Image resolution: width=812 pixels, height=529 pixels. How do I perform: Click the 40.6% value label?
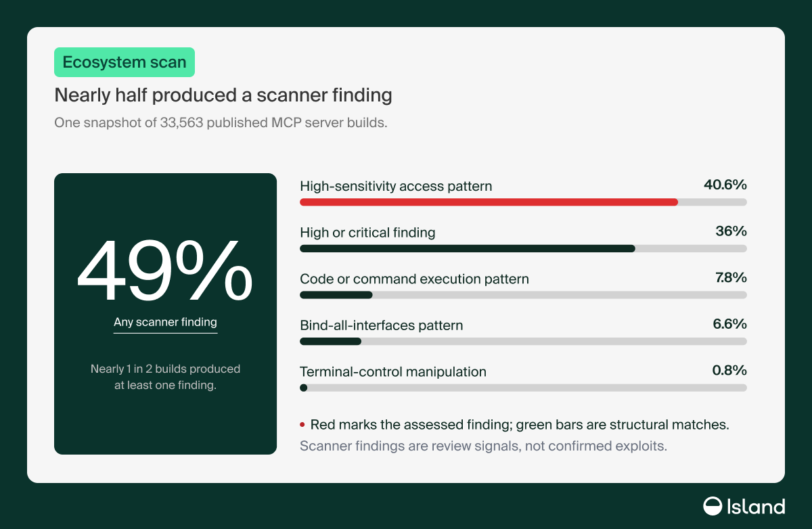click(725, 185)
